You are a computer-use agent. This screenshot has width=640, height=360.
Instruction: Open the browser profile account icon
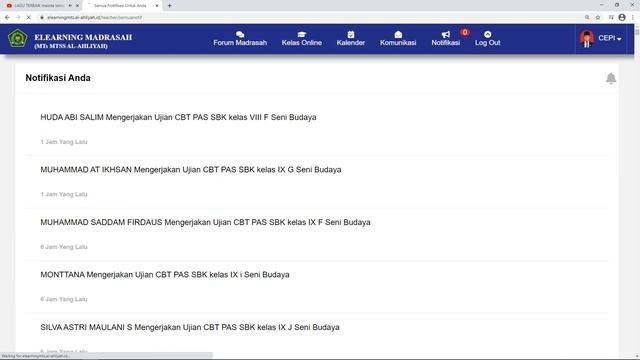click(x=622, y=18)
